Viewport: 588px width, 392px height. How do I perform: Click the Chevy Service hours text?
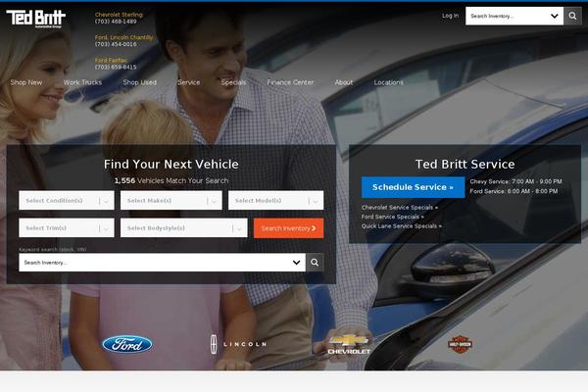(515, 181)
